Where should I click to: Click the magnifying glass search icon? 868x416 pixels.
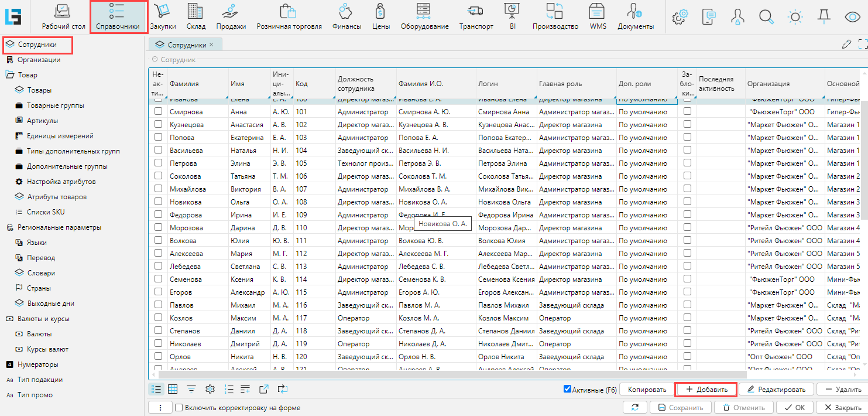pyautogui.click(x=766, y=17)
